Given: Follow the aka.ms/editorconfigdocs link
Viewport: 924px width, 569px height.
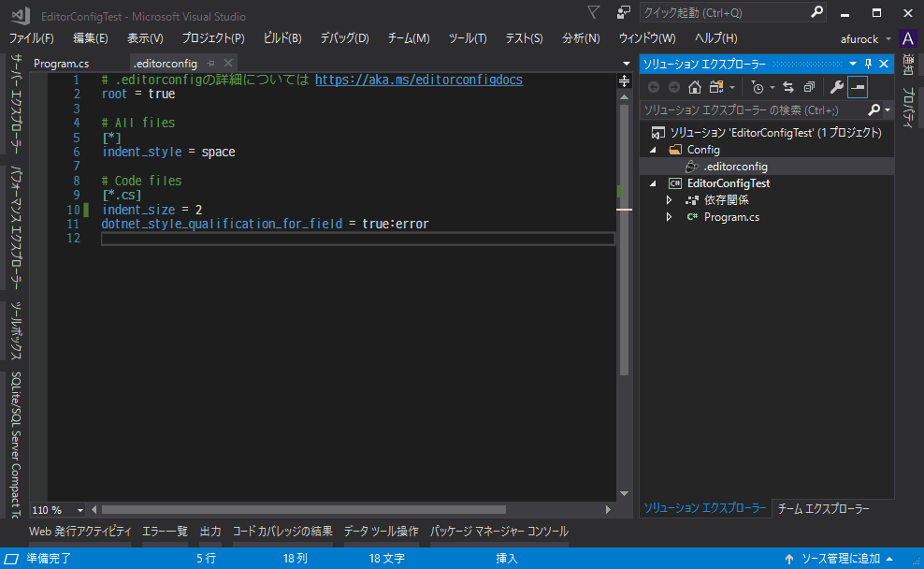Looking at the screenshot, I should 418,80.
